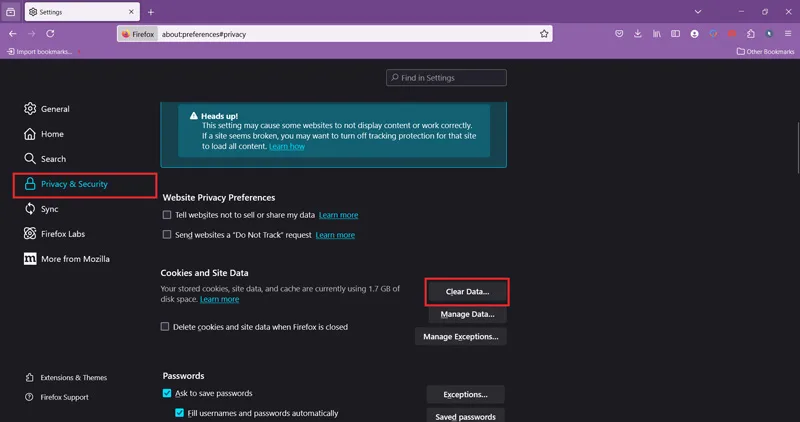
Task: Save to Pocket icon in the toolbar
Action: [x=619, y=34]
